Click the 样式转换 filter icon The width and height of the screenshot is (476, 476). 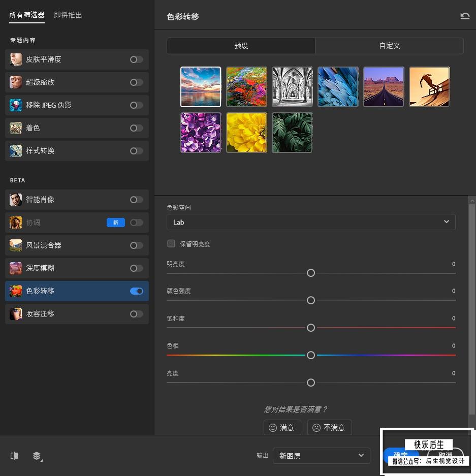[x=16, y=150]
